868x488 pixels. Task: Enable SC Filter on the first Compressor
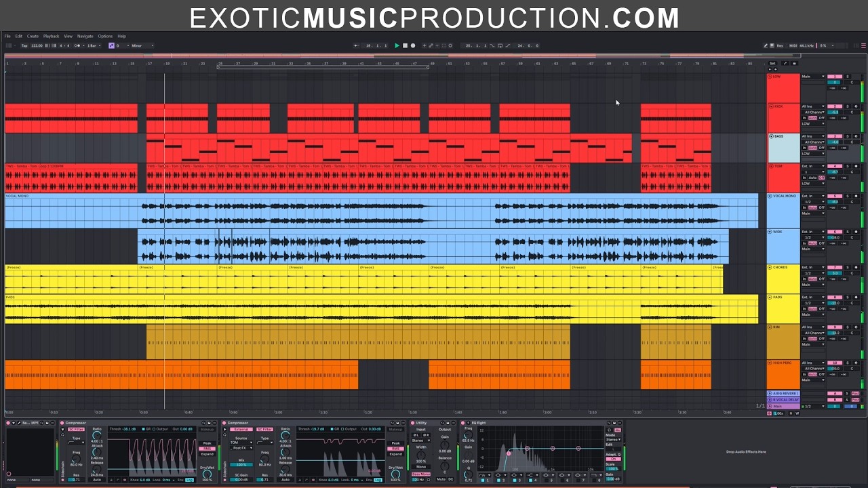point(76,429)
